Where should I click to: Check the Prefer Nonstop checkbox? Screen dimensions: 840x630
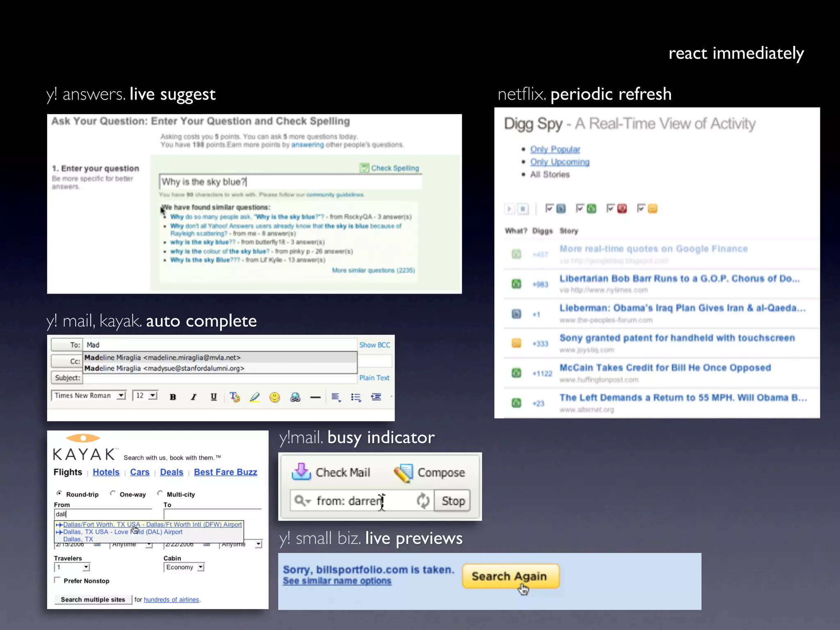coord(57,580)
